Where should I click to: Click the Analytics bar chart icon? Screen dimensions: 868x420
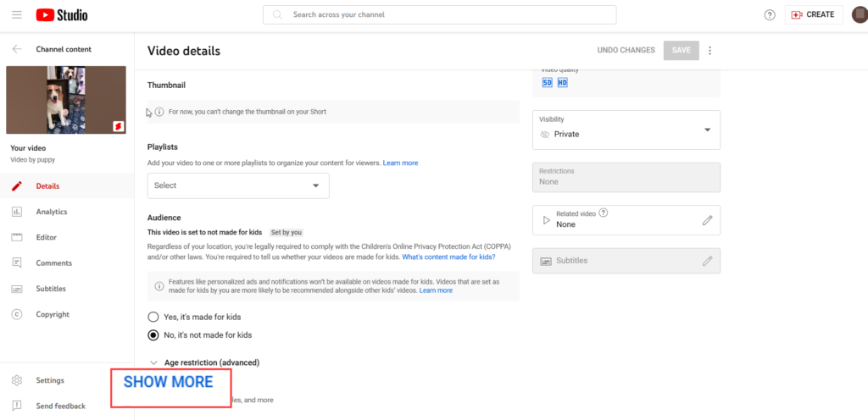pos(17,212)
